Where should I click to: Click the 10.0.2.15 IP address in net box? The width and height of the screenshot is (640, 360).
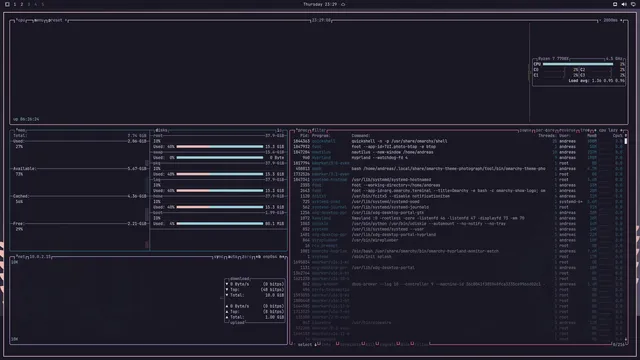click(40, 257)
